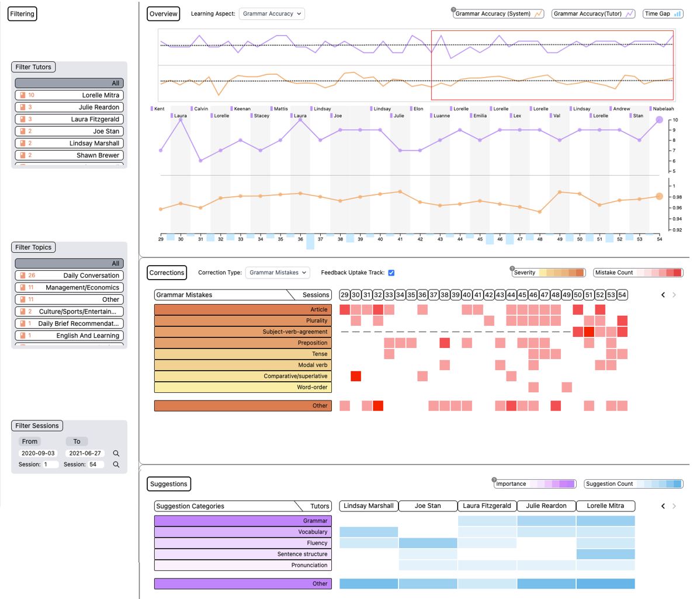Filter by the Other topic in Filter Topics

pos(69,299)
